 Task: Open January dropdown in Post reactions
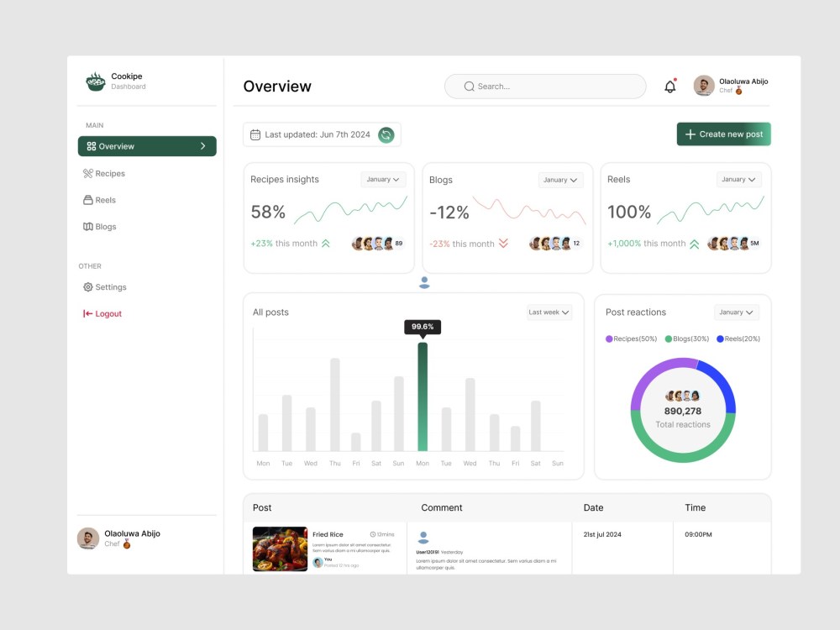736,312
